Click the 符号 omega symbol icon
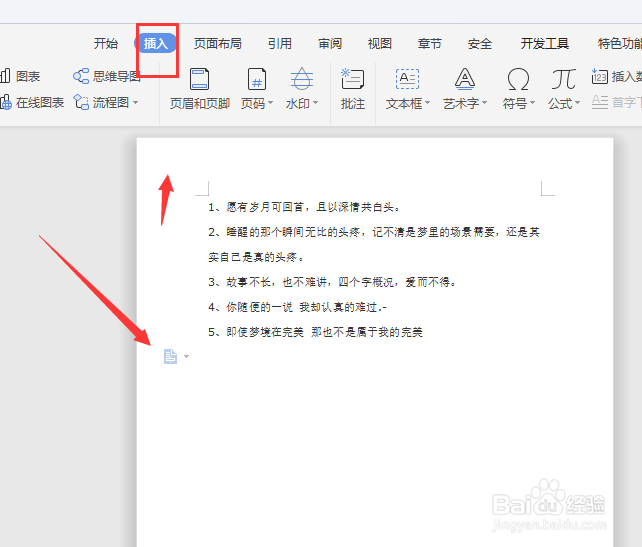The width and height of the screenshot is (642, 547). click(x=518, y=79)
